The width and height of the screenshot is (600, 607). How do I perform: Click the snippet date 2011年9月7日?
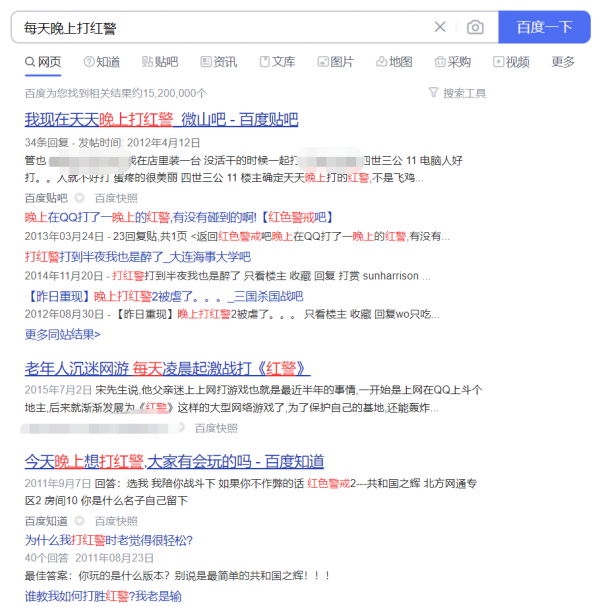58,484
